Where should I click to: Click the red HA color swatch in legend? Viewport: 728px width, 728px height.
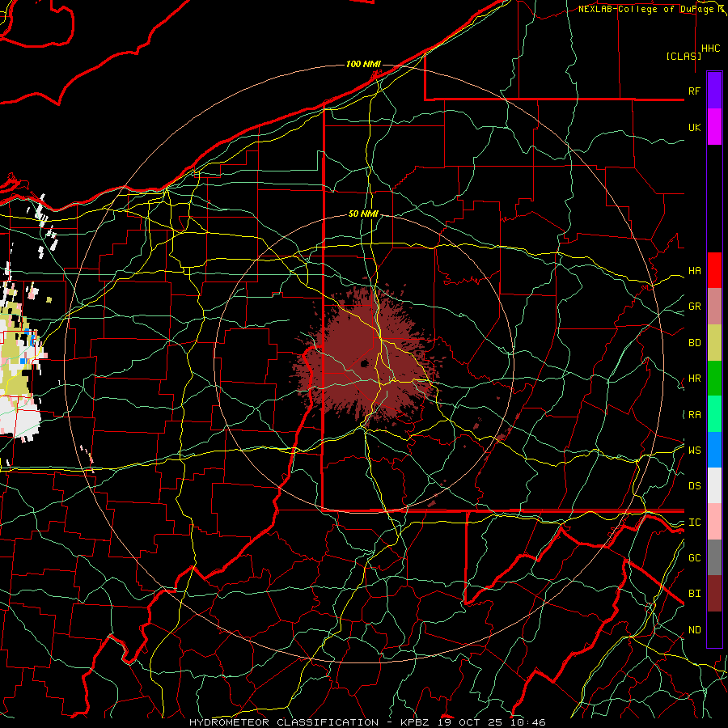click(x=714, y=270)
